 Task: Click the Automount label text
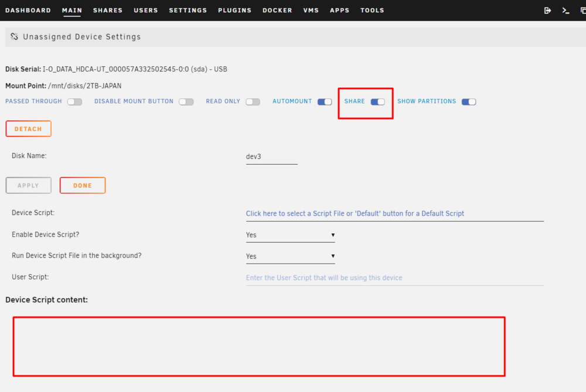[292, 101]
